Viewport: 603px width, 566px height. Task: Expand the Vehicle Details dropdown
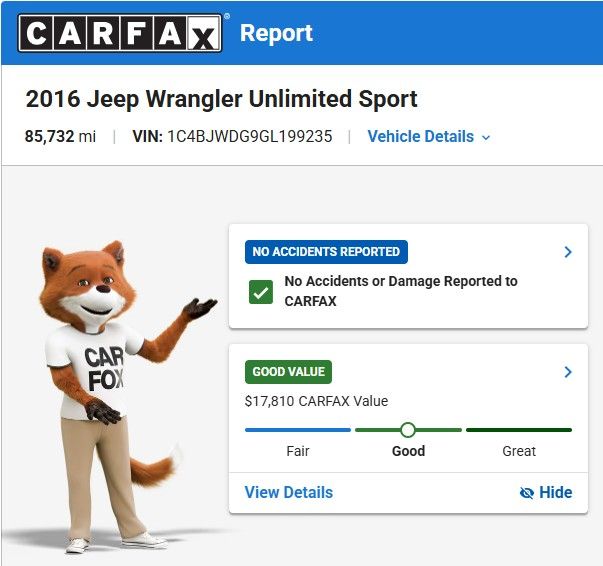point(429,137)
